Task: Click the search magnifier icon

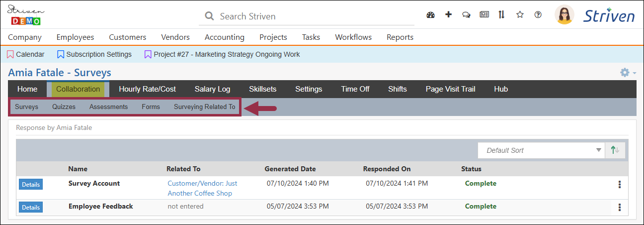Action: coord(209,16)
